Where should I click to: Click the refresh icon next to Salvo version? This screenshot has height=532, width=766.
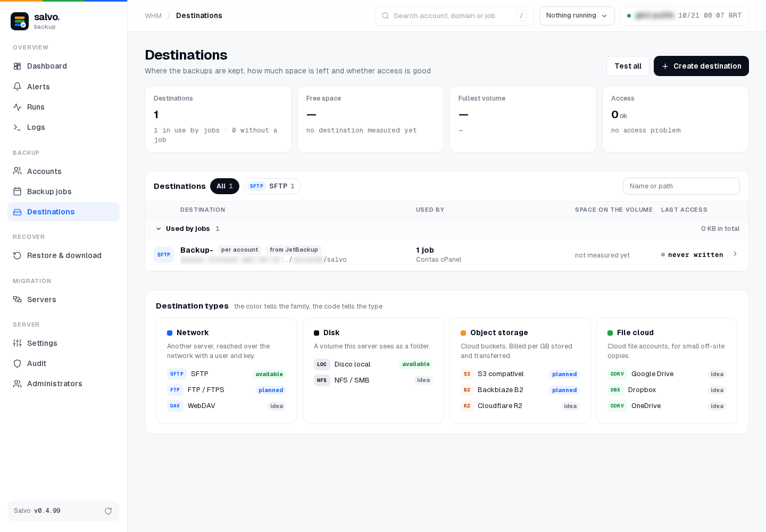click(x=109, y=511)
